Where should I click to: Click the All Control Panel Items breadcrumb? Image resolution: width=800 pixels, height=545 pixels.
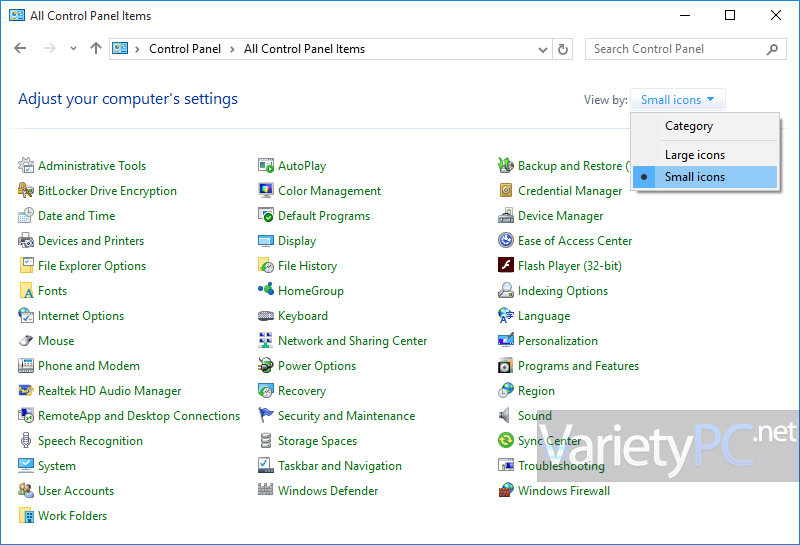(305, 49)
